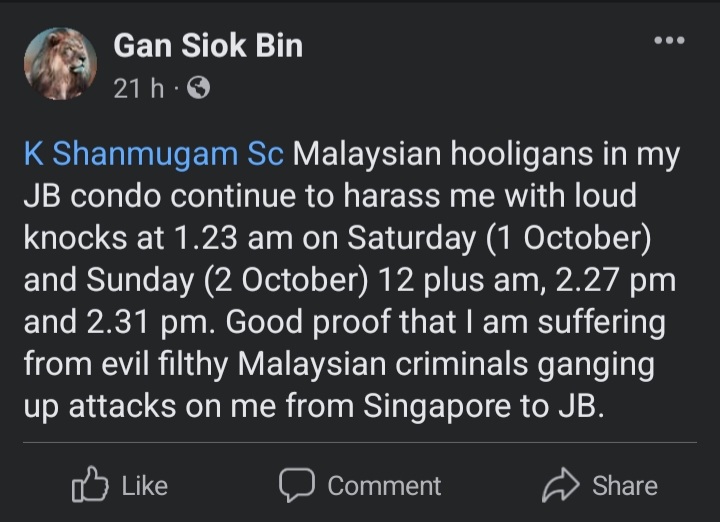Viewport: 720px width, 522px height.
Task: Click the Share arrow icon
Action: (561, 486)
